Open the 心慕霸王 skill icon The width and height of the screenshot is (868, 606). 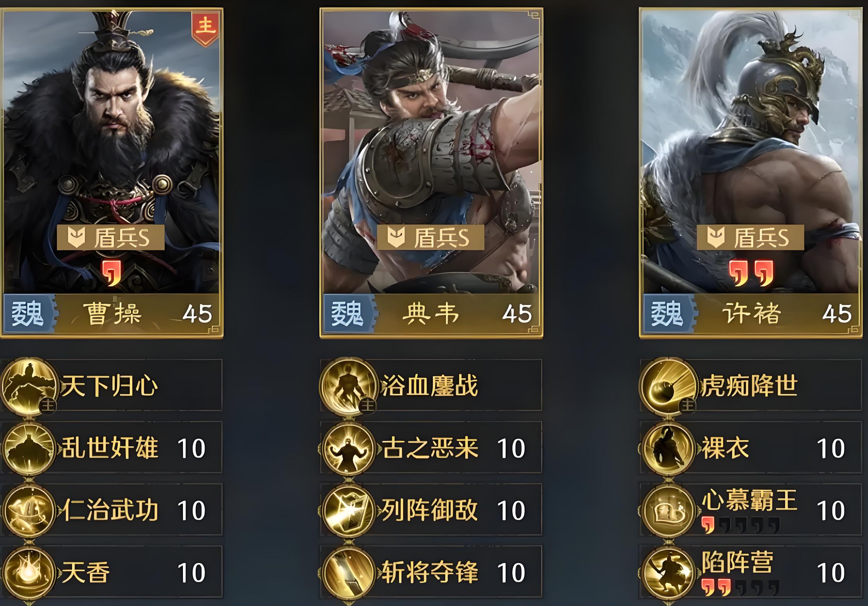pos(668,510)
